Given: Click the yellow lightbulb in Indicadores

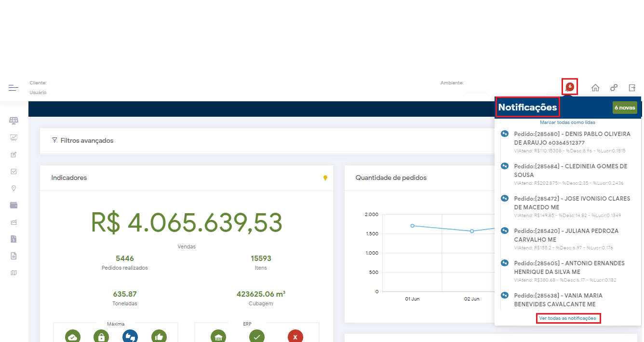Looking at the screenshot, I should coord(325,178).
